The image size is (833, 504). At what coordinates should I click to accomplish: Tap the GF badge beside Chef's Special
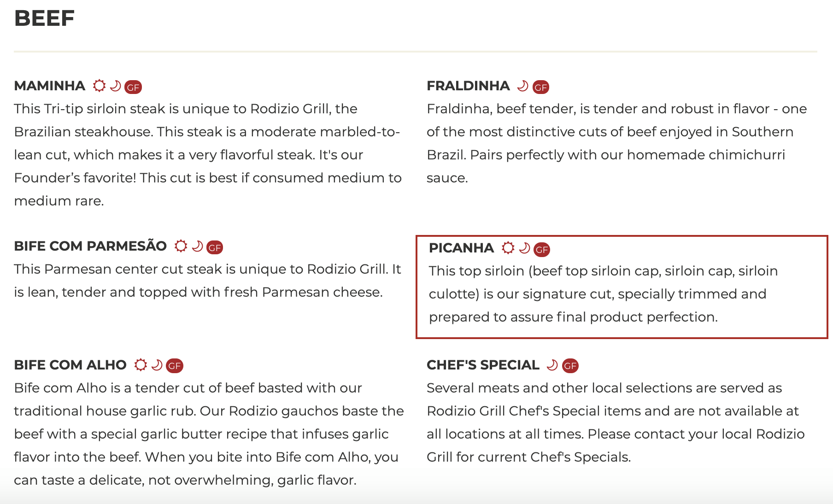[x=570, y=366]
